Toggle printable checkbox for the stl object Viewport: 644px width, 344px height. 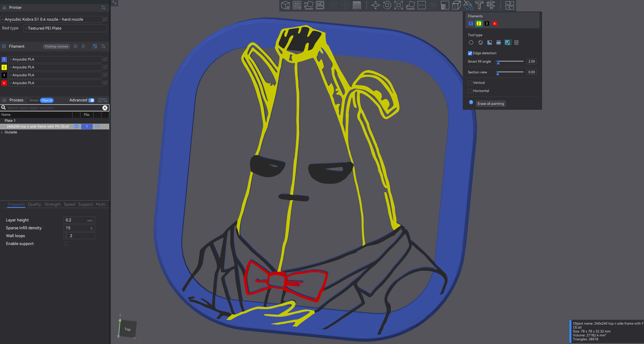[x=76, y=127]
